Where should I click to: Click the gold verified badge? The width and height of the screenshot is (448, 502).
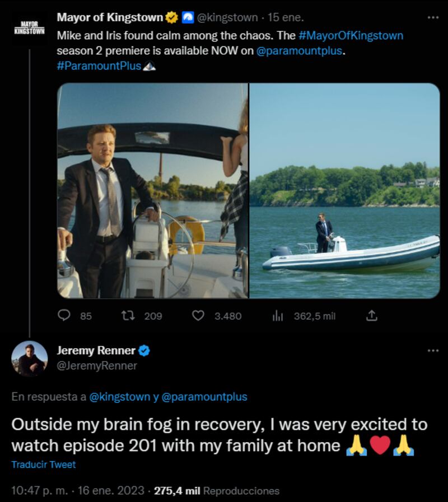[x=172, y=18]
